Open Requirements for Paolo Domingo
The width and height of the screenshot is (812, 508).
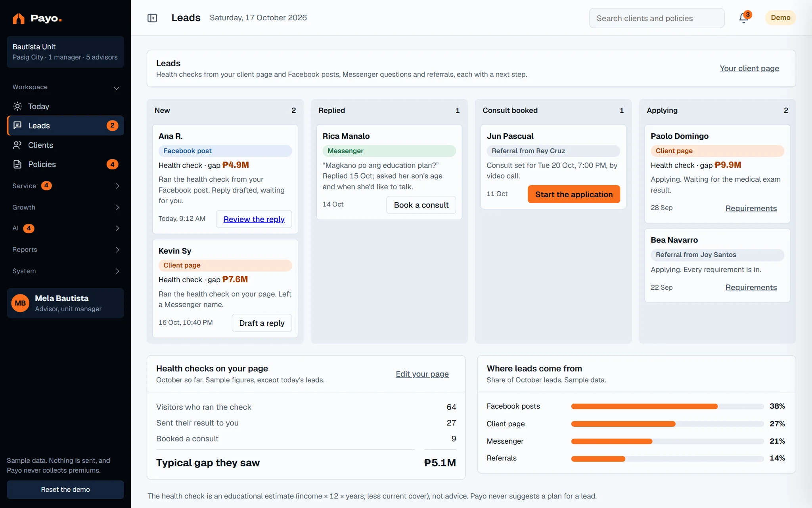tap(751, 208)
